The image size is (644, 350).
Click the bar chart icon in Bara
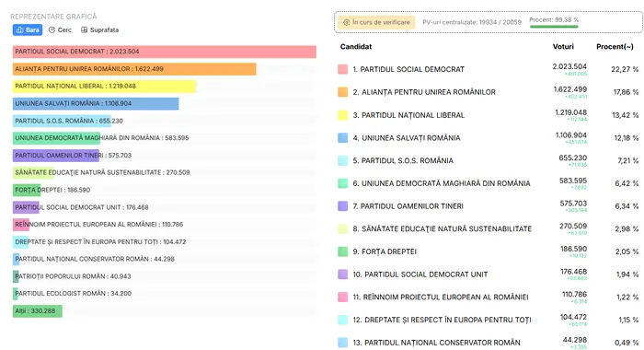coord(19,30)
